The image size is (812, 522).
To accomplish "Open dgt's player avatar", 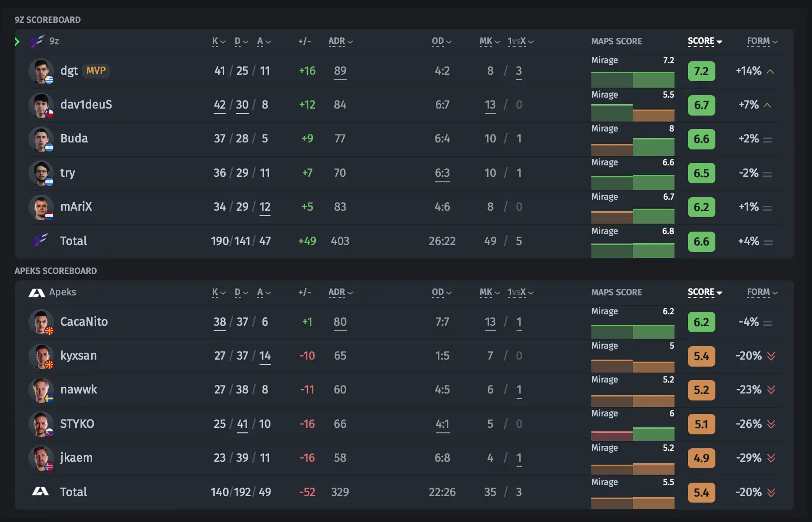I will (x=41, y=71).
